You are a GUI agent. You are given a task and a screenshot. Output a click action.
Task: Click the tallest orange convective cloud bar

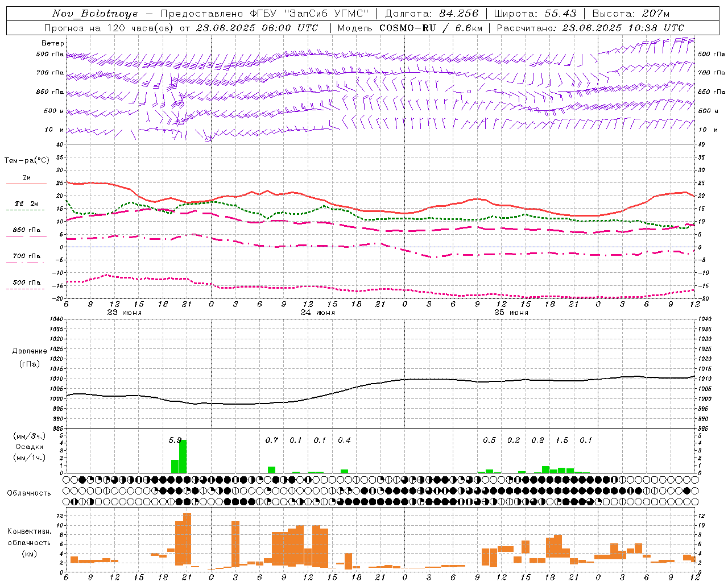click(x=187, y=539)
